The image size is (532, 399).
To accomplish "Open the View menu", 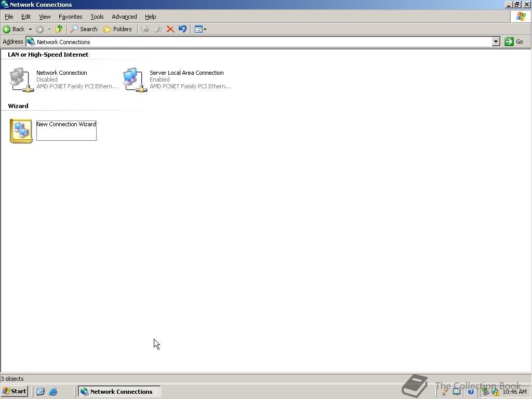I will pos(45,17).
